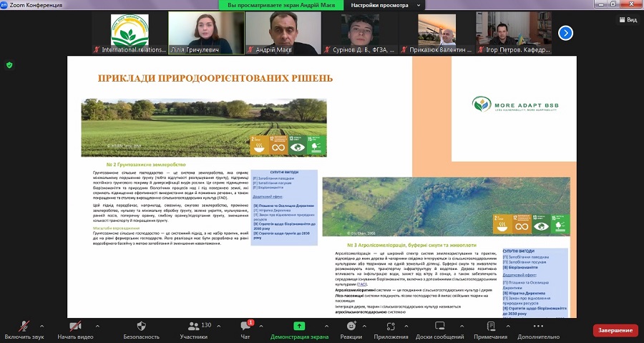This screenshot has height=343, width=644.
Task: Open the Чат chat panel
Action: pyautogui.click(x=245, y=326)
